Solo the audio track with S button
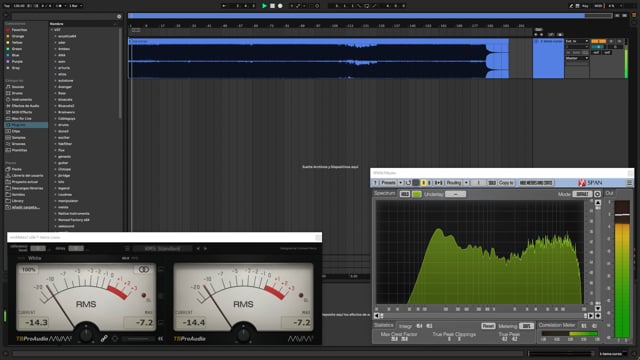The width and height of the screenshot is (640, 360). (611, 41)
